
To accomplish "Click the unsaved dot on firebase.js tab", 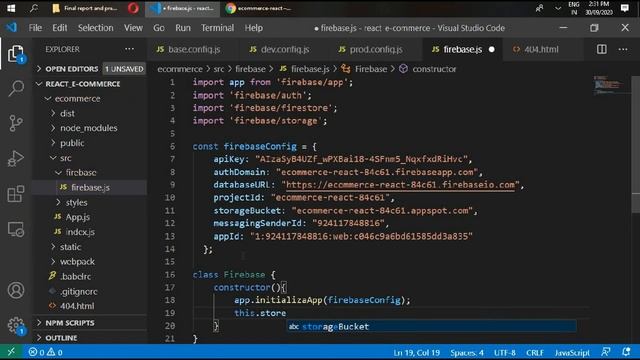I will click(492, 49).
